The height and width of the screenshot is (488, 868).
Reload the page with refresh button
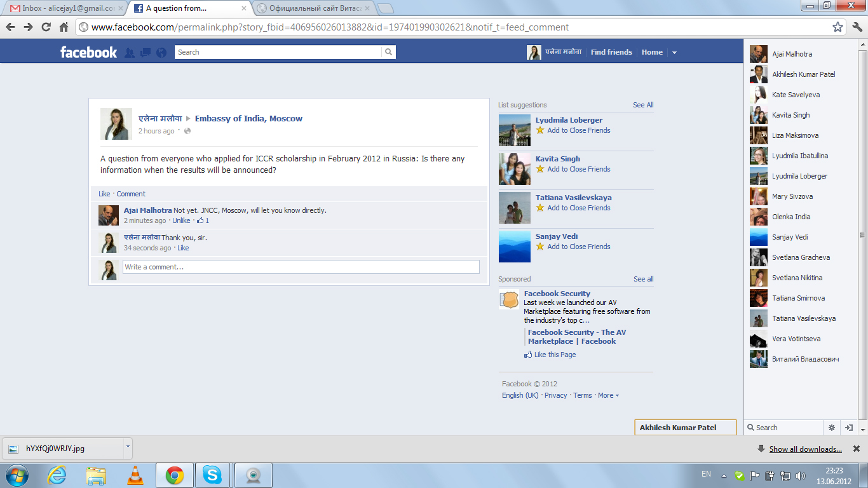click(46, 27)
